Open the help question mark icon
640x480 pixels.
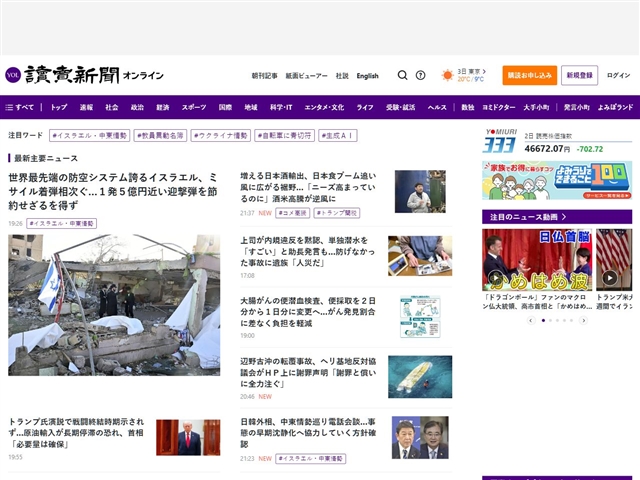pyautogui.click(x=420, y=75)
